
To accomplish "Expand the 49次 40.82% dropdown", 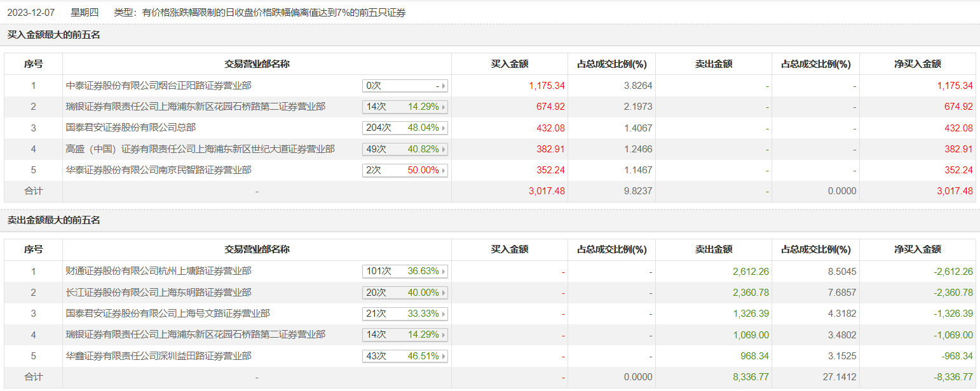I will tap(443, 150).
